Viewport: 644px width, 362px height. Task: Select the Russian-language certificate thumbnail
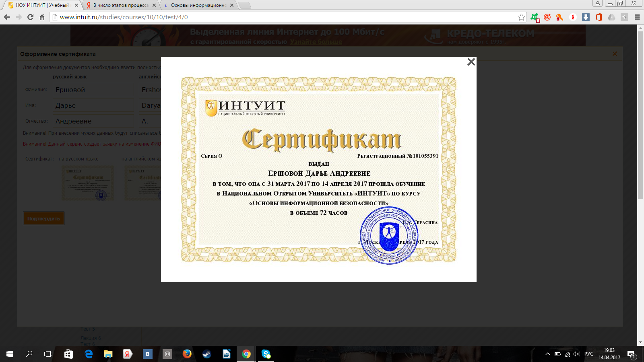point(88,183)
